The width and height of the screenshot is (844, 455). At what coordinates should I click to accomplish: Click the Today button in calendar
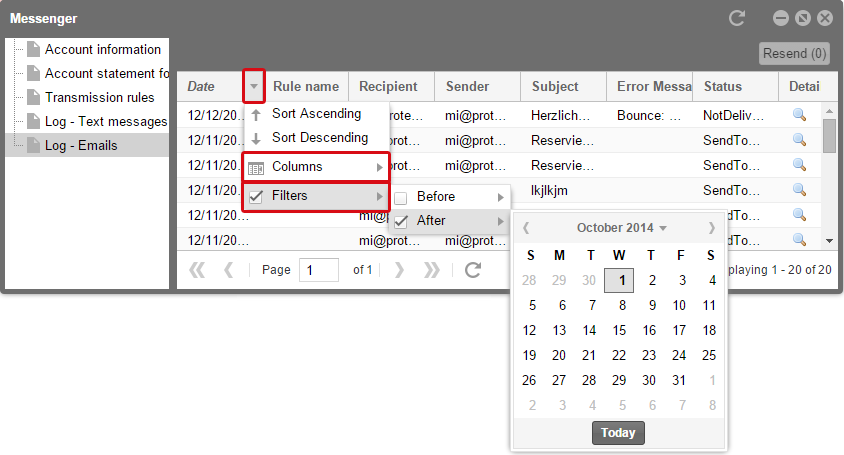click(x=618, y=433)
